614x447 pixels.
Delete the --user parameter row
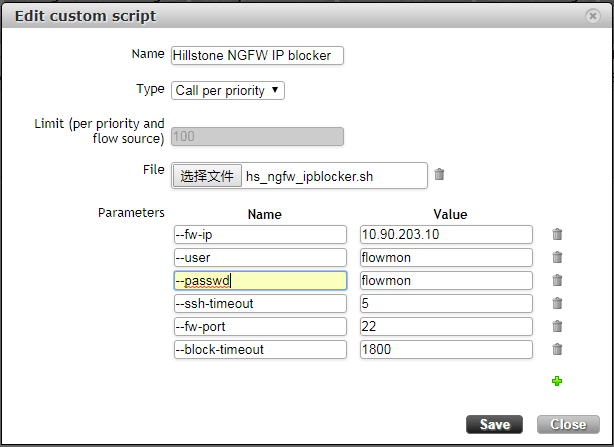click(558, 257)
